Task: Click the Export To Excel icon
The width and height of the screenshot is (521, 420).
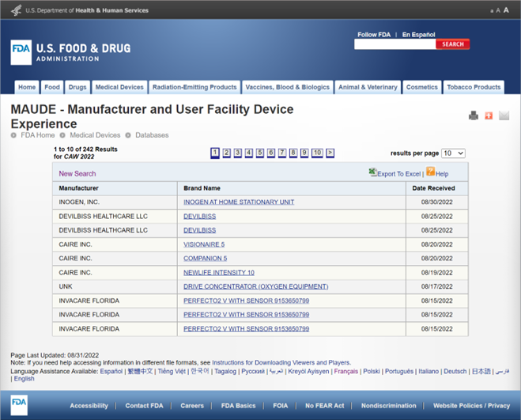Action: (372, 172)
